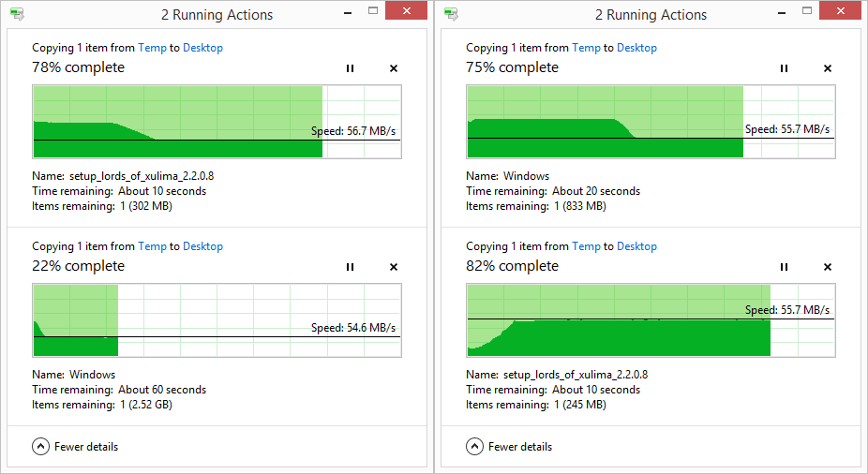Viewport: 868px width, 474px height.
Task: Minimize the right Running Actions window
Action: (x=782, y=11)
